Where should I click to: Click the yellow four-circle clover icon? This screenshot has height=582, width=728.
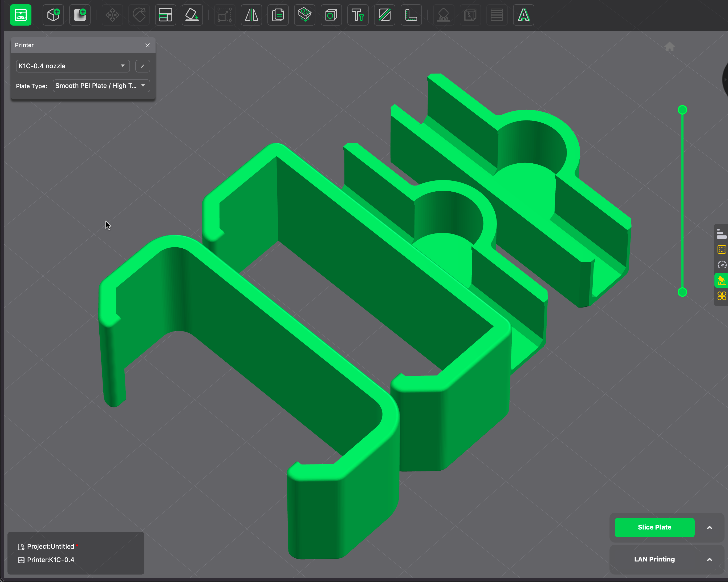[722, 296]
